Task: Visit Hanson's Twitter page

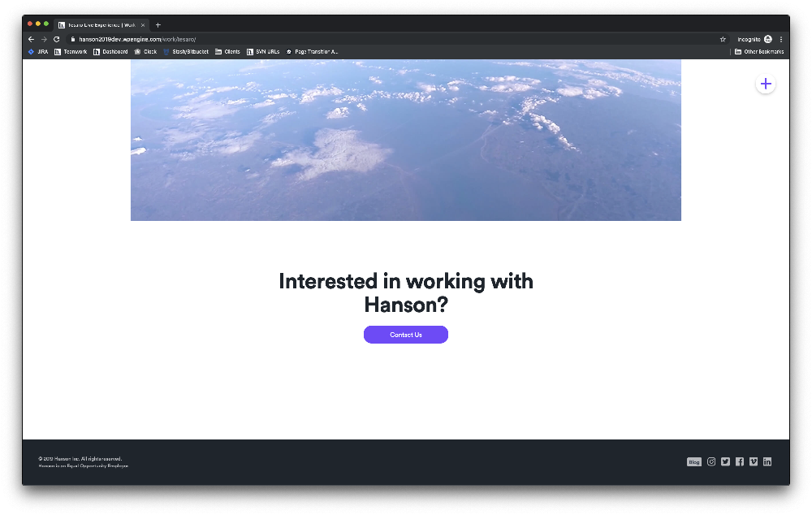Action: coord(725,461)
